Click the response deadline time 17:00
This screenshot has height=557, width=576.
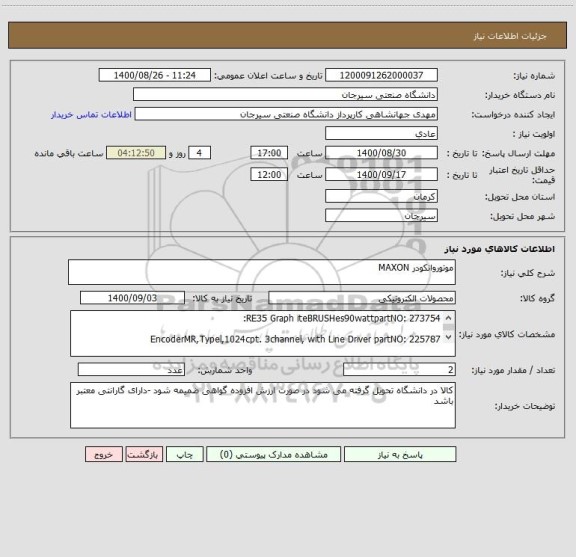click(269, 153)
